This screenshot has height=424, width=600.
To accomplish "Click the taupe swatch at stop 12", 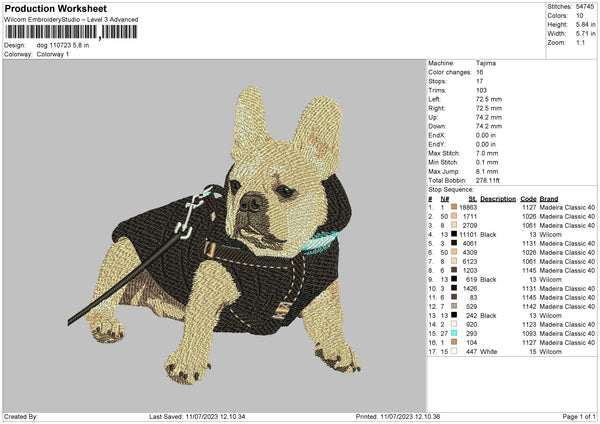I will click(453, 306).
